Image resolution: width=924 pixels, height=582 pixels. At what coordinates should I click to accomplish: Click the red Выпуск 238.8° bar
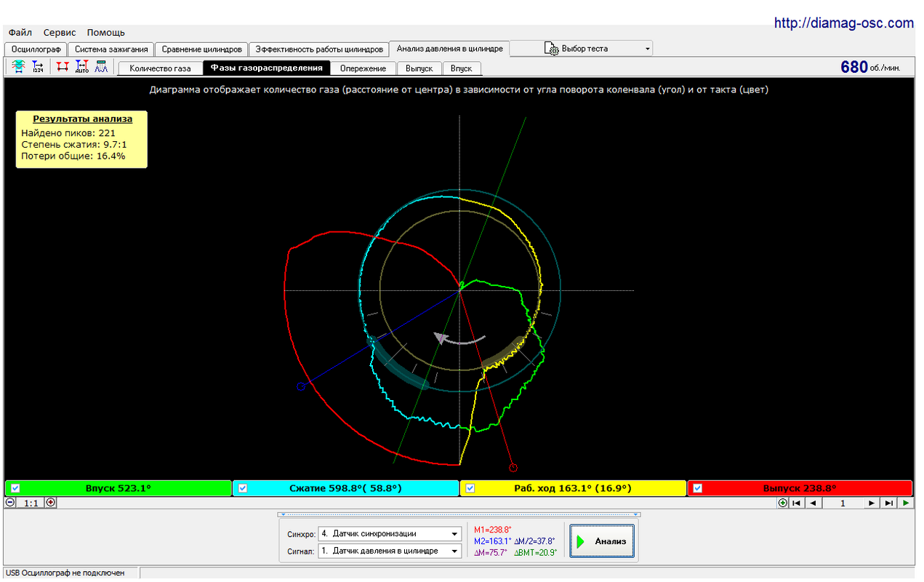800,488
